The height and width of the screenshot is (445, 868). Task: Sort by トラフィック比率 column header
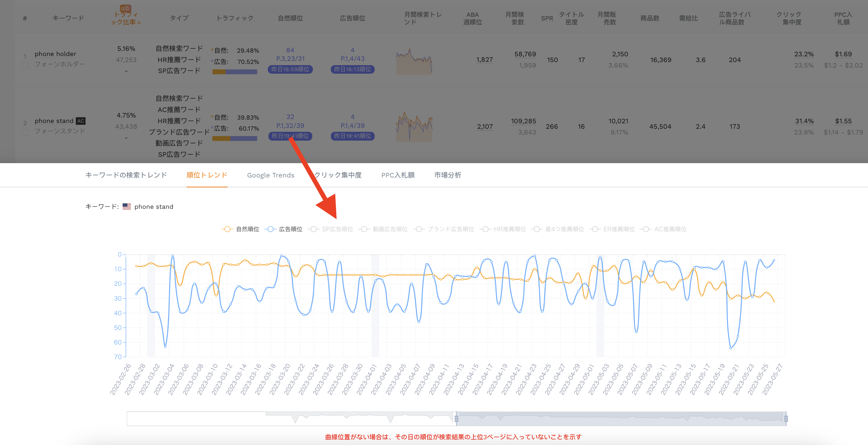click(x=126, y=18)
